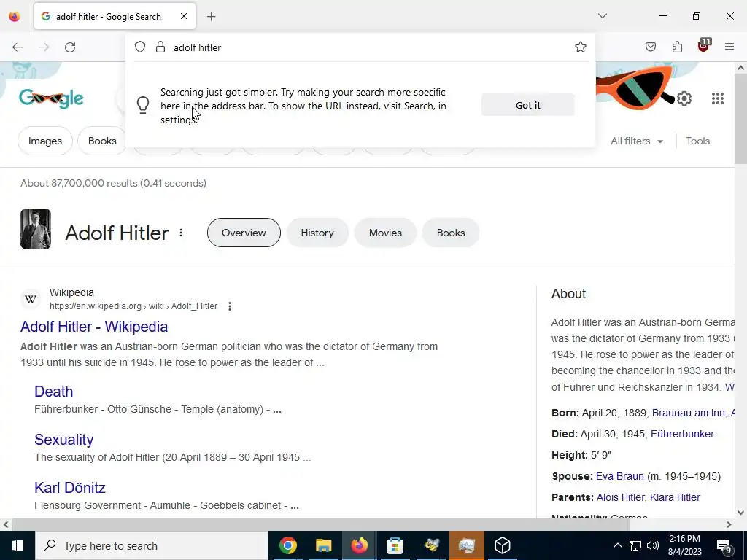The width and height of the screenshot is (747, 560).
Task: Open Microsoft Store from the taskbar
Action: coord(395,545)
